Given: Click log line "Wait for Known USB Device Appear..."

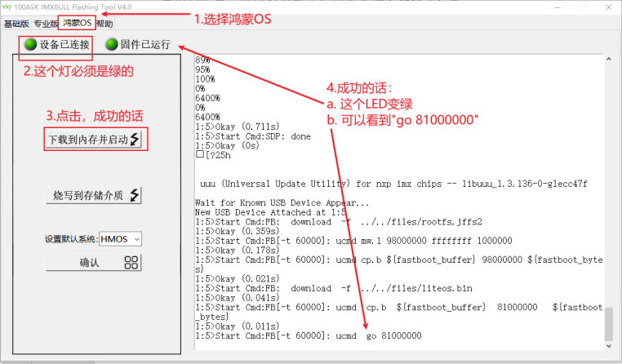Looking at the screenshot, I should tap(282, 203).
